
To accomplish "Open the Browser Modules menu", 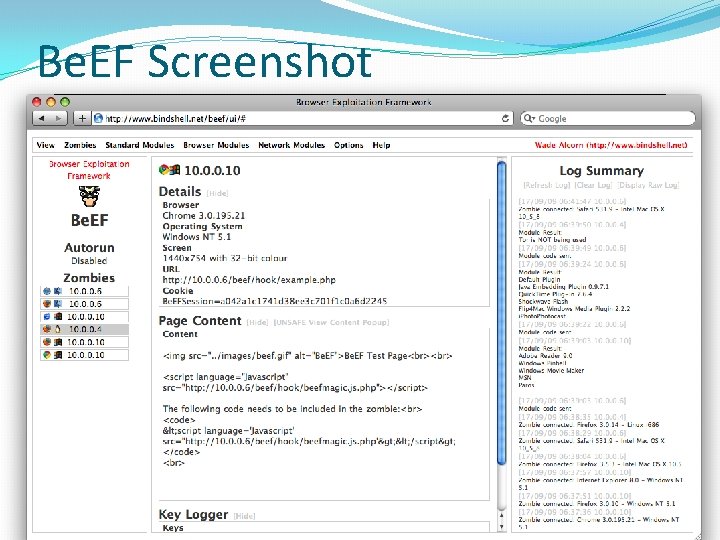I will [x=216, y=145].
